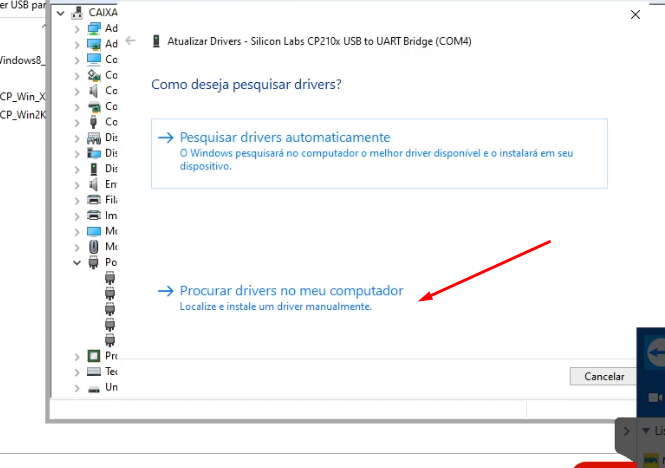
Task: Toggle the 'Lis' section triangle in TeamViewer panel
Action: tap(646, 431)
